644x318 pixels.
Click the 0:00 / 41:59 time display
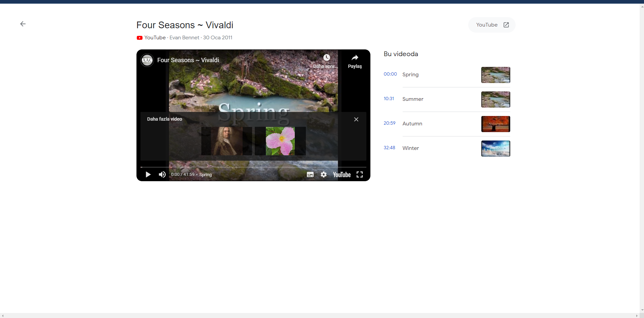click(183, 174)
